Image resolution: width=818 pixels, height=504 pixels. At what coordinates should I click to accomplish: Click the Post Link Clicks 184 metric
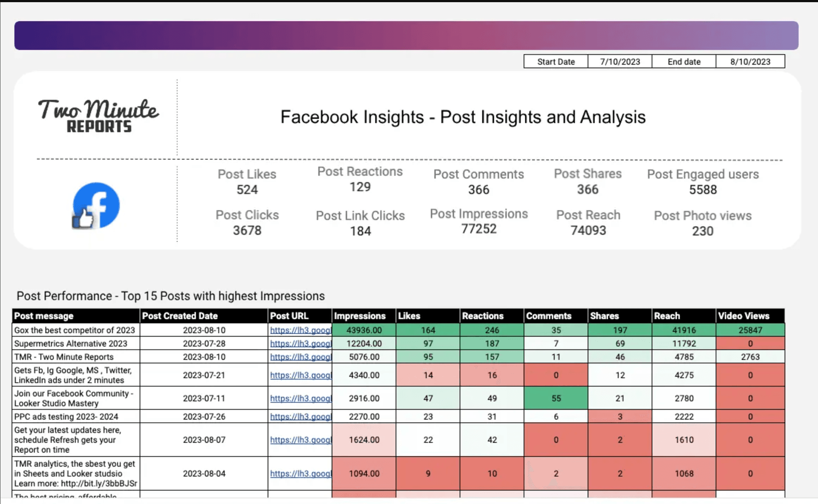tap(360, 223)
